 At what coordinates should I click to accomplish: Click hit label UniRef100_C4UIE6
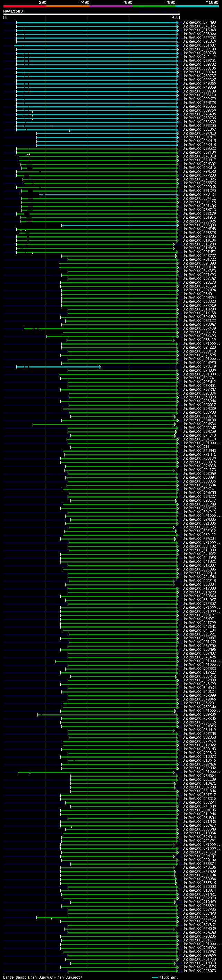(x=199, y=967)
